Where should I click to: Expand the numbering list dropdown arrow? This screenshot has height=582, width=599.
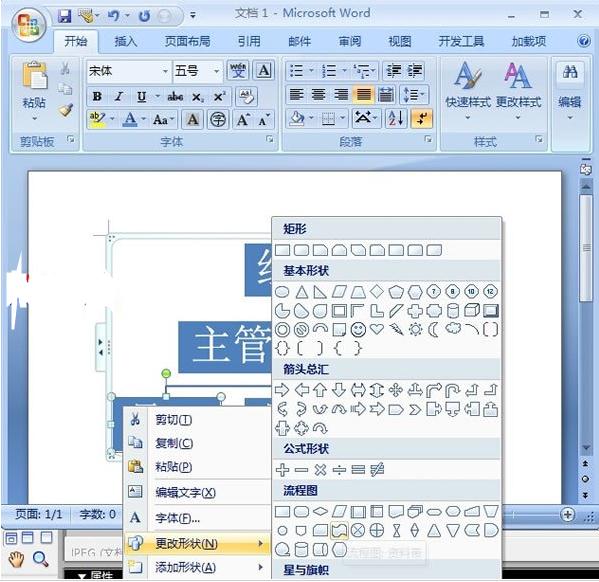(x=344, y=71)
